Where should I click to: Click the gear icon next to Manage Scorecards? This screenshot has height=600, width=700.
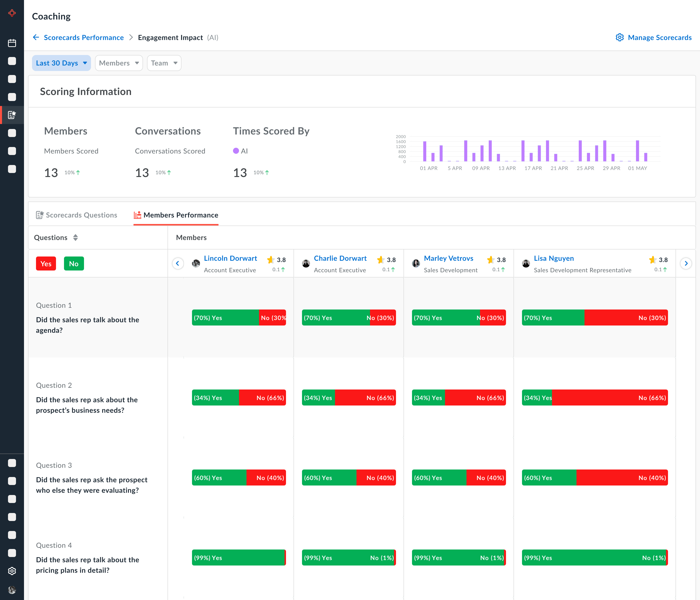[619, 37]
